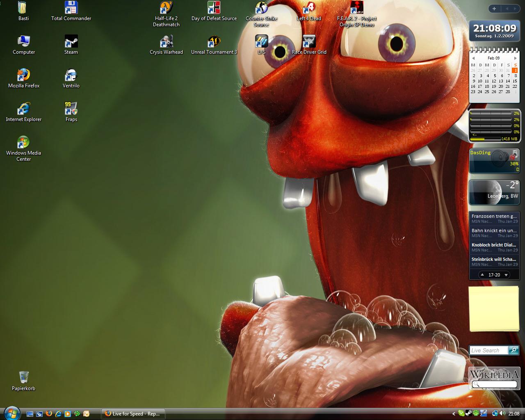
Task: Select February 28 in calendar gadget
Action: click(508, 91)
